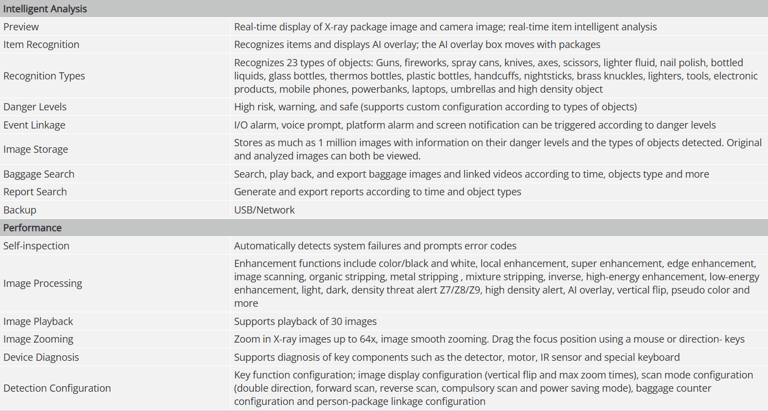This screenshot has height=411, width=768.
Task: Click the Report Search row label
Action: pyautogui.click(x=35, y=192)
